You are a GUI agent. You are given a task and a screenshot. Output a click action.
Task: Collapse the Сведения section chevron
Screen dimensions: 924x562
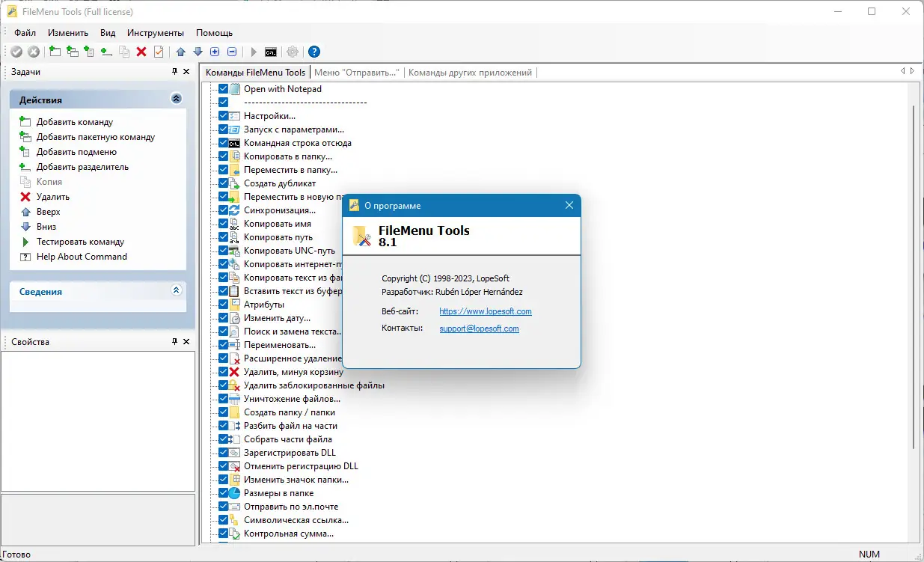click(x=177, y=290)
